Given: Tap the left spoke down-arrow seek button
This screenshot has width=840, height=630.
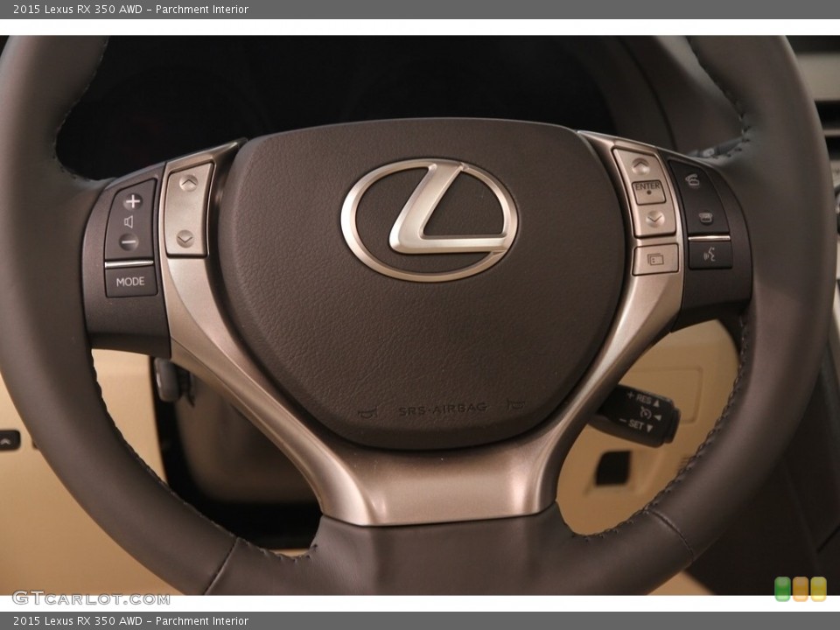Looking at the screenshot, I should tap(185, 238).
